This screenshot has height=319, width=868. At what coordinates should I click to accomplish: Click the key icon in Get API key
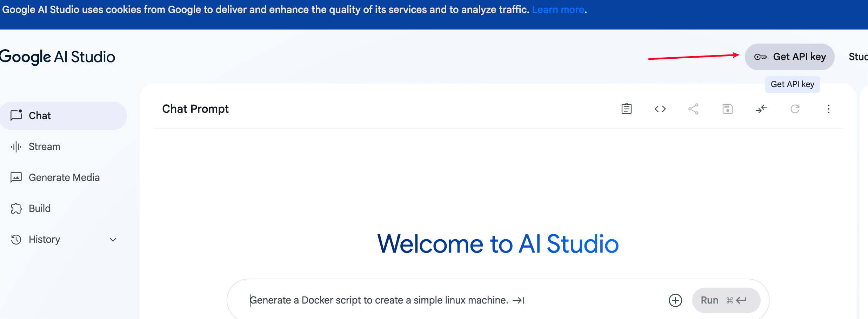coord(760,57)
